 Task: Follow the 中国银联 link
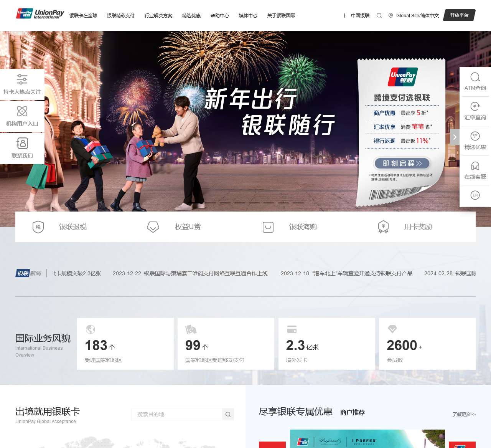click(360, 16)
